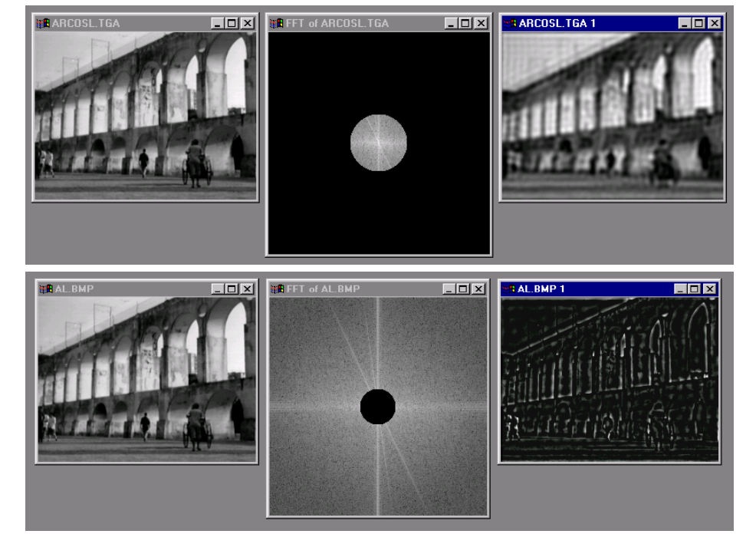Minimize the FFT of ARCOSL.TGA window

coord(451,23)
